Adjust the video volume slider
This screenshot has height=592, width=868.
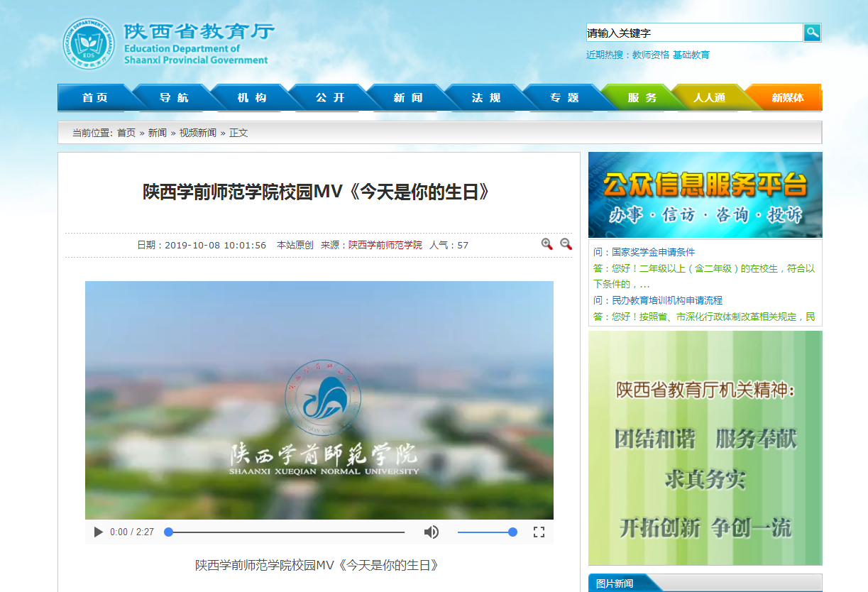pos(486,532)
